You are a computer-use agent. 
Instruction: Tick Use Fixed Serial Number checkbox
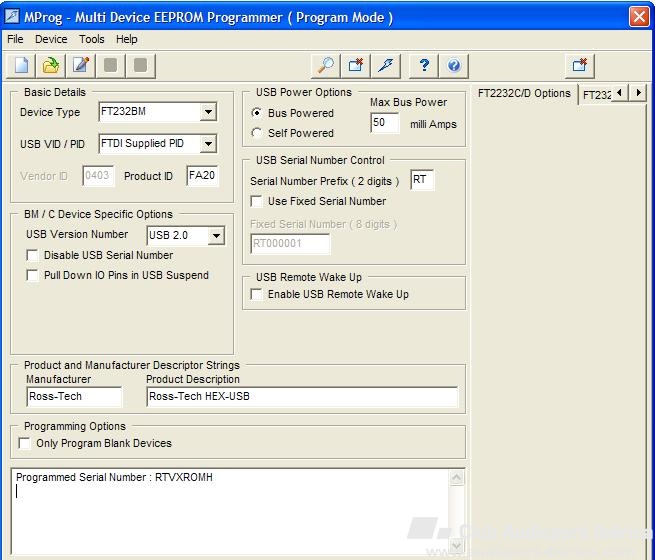tap(256, 201)
